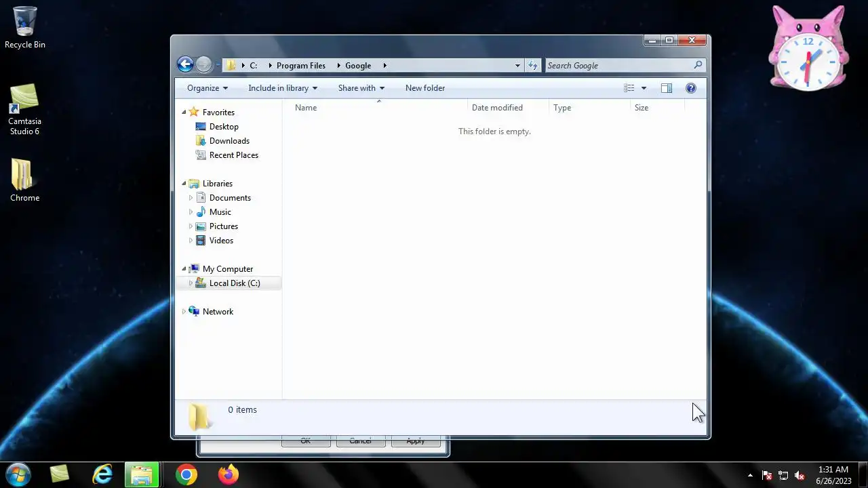The image size is (868, 488).
Task: Select Camtasia Studio 6 desktop shortcut
Action: [24, 109]
